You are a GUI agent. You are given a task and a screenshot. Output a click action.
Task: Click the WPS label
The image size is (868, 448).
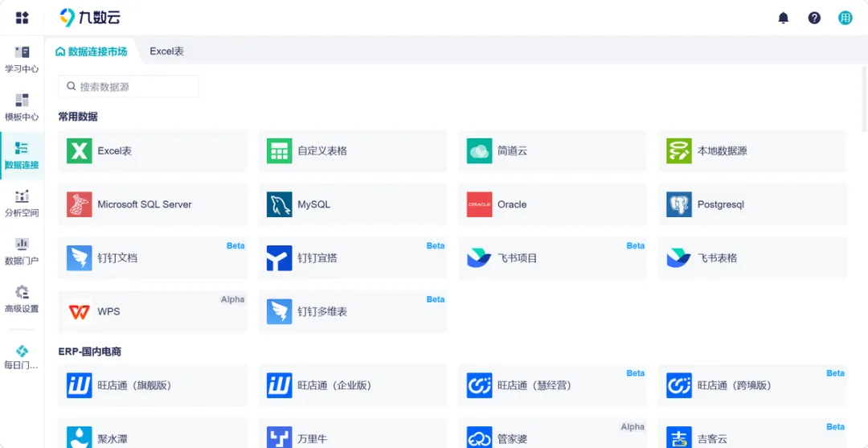[x=108, y=312]
